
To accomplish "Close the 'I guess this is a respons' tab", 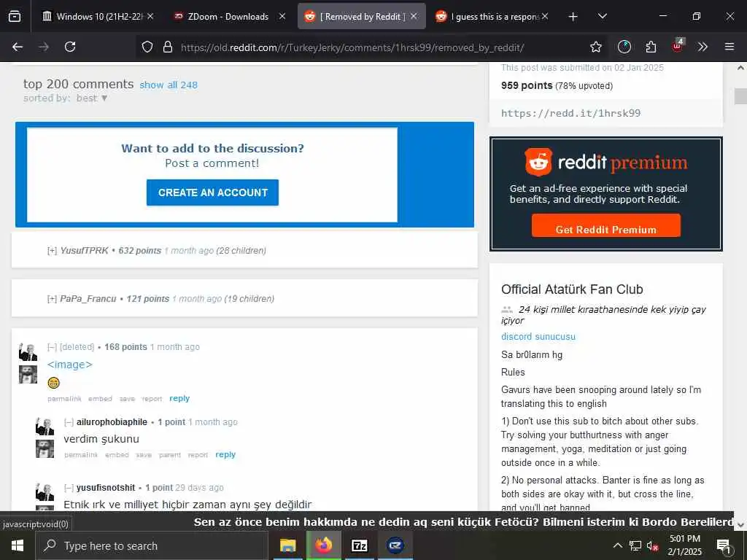I will pyautogui.click(x=545, y=16).
